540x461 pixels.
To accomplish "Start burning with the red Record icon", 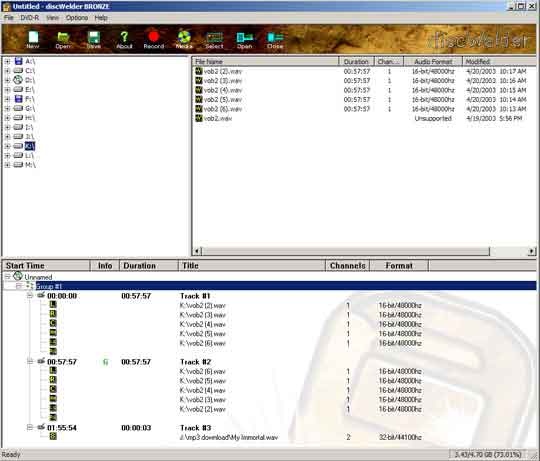I will pos(154,37).
